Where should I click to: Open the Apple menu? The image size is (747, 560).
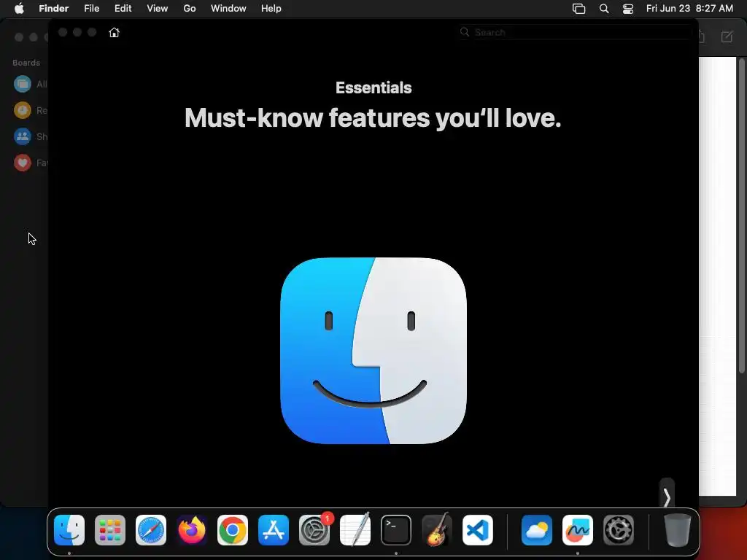click(19, 9)
